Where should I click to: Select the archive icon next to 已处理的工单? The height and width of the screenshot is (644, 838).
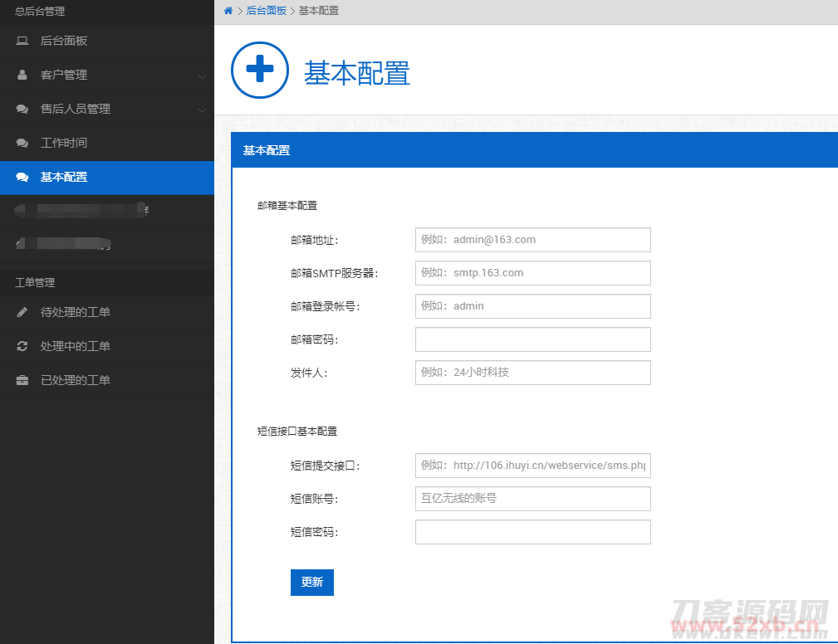coord(20,379)
